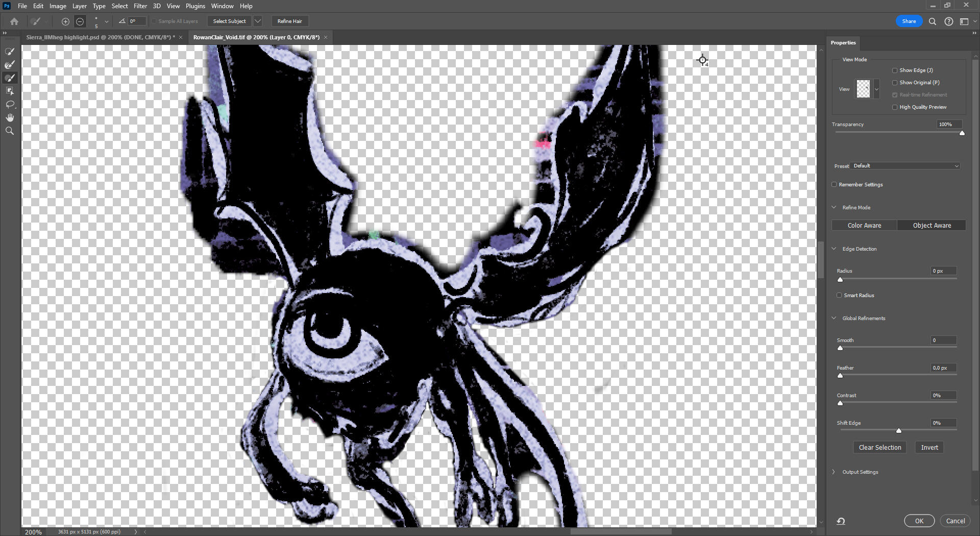Select the Lasso tool
This screenshot has width=980, height=536.
(x=10, y=105)
